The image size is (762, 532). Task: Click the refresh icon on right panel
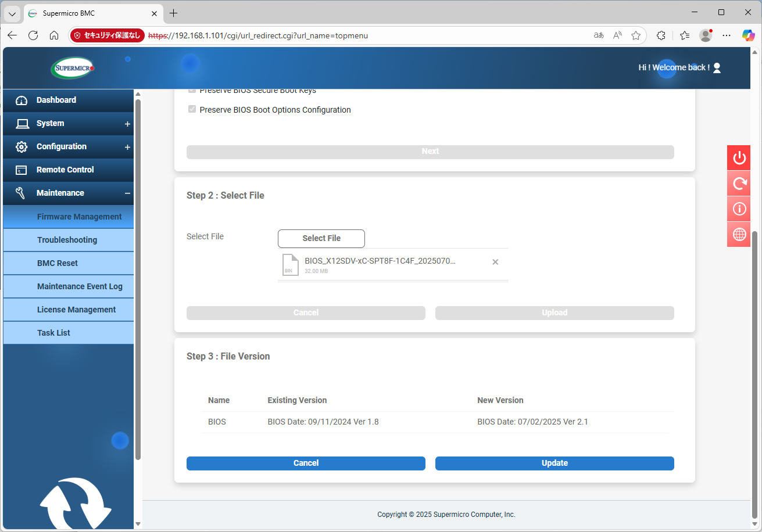(x=739, y=184)
